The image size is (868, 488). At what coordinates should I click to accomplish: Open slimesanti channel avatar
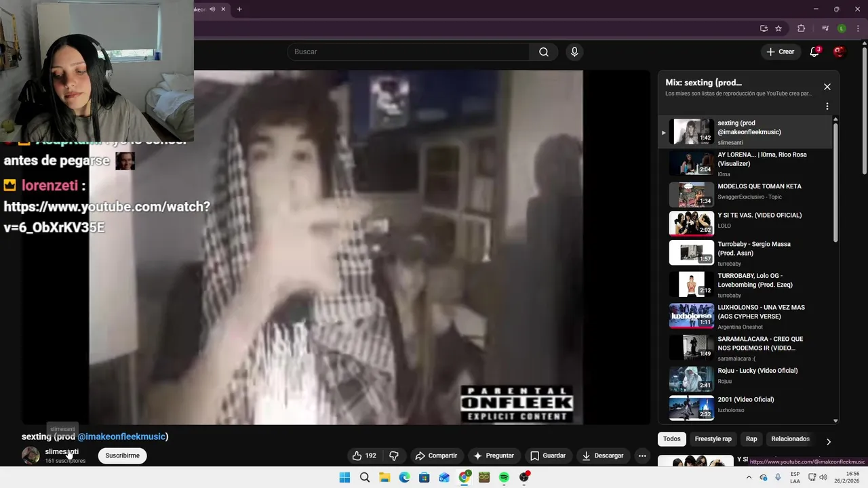pyautogui.click(x=31, y=455)
